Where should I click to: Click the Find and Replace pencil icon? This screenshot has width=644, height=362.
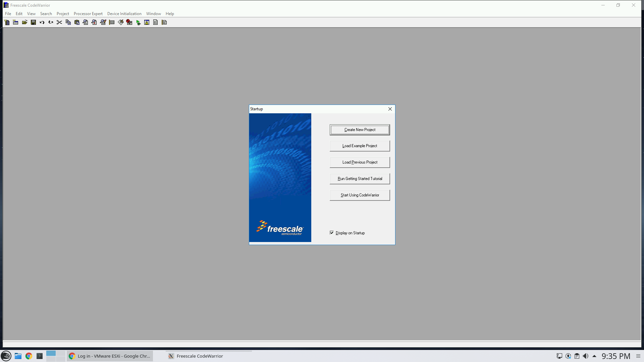[x=103, y=22]
